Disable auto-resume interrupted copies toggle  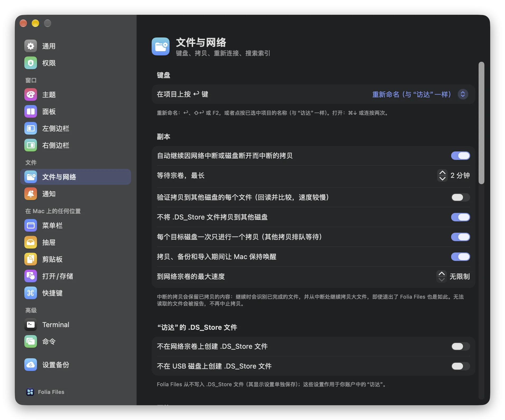click(460, 156)
